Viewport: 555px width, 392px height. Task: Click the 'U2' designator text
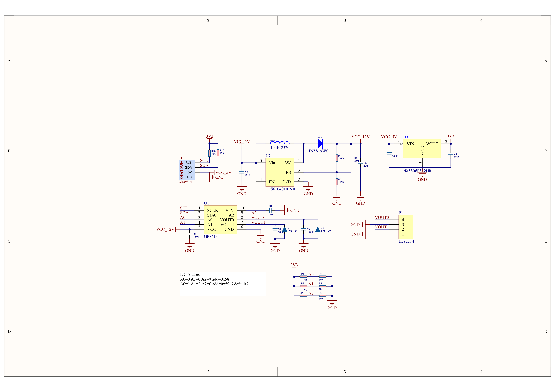coord(268,156)
